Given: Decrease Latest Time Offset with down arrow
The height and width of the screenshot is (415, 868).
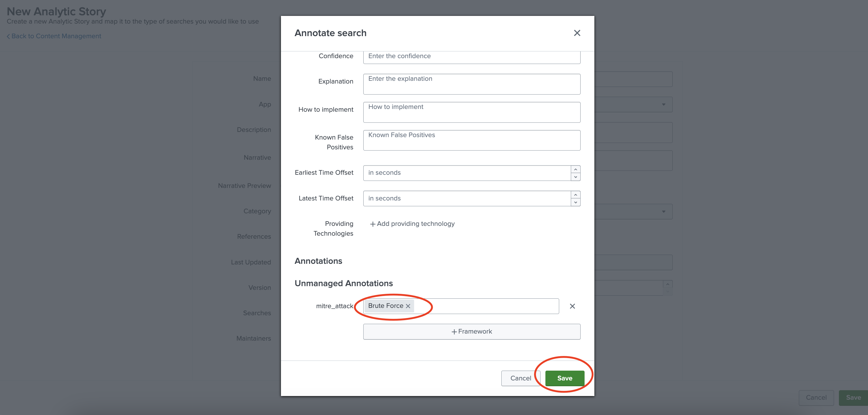Looking at the screenshot, I should 575,202.
